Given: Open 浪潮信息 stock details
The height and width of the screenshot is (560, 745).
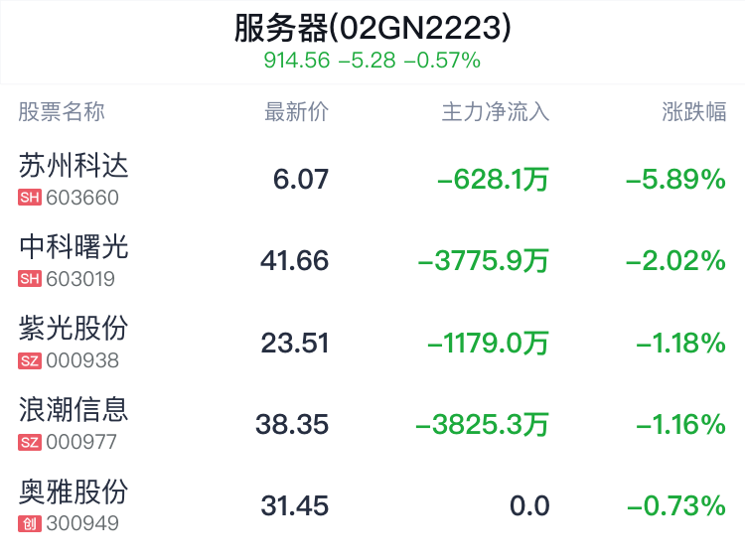Looking at the screenshot, I should (x=372, y=424).
